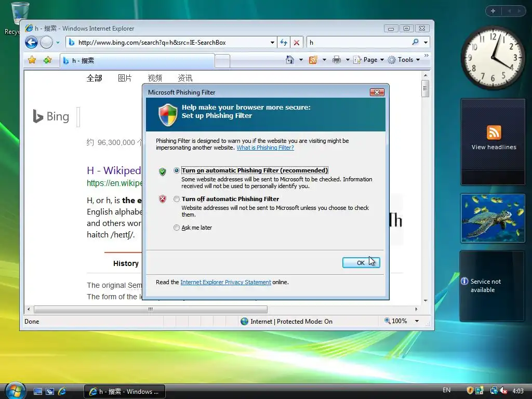This screenshot has height=399, width=532.
Task: Click OK in Phishing Filter dialog
Action: point(361,262)
